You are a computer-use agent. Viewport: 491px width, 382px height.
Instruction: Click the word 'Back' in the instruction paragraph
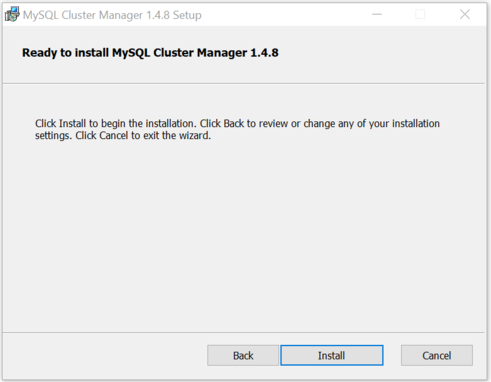234,124
